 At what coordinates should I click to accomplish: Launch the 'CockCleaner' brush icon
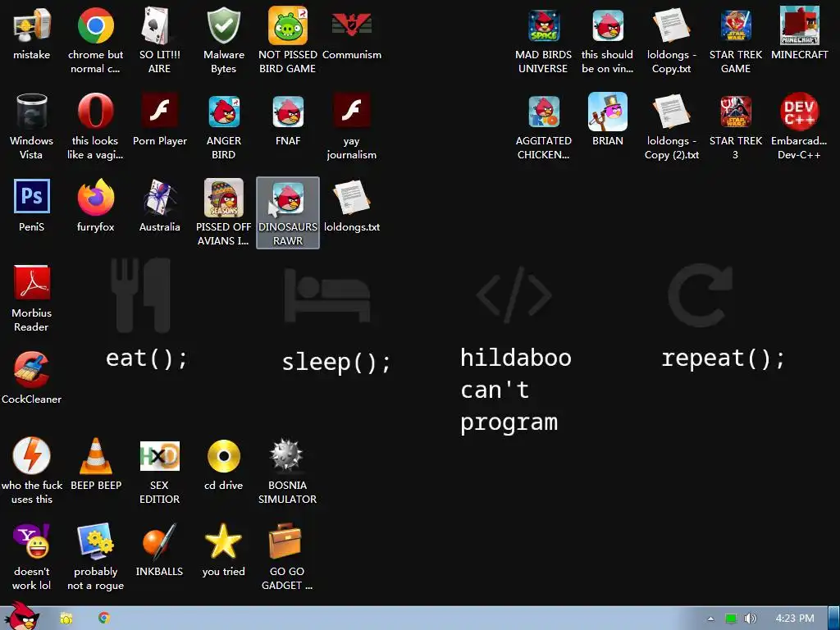point(32,370)
